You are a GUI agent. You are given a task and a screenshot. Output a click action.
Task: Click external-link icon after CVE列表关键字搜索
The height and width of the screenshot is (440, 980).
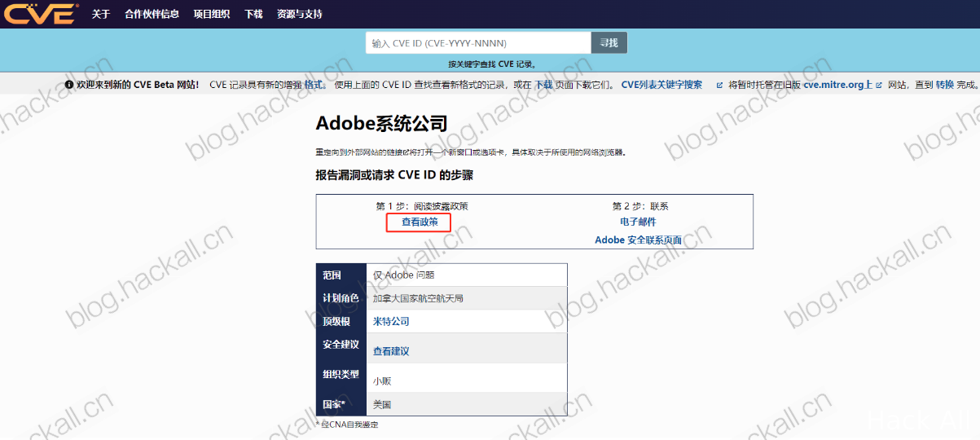(x=719, y=85)
